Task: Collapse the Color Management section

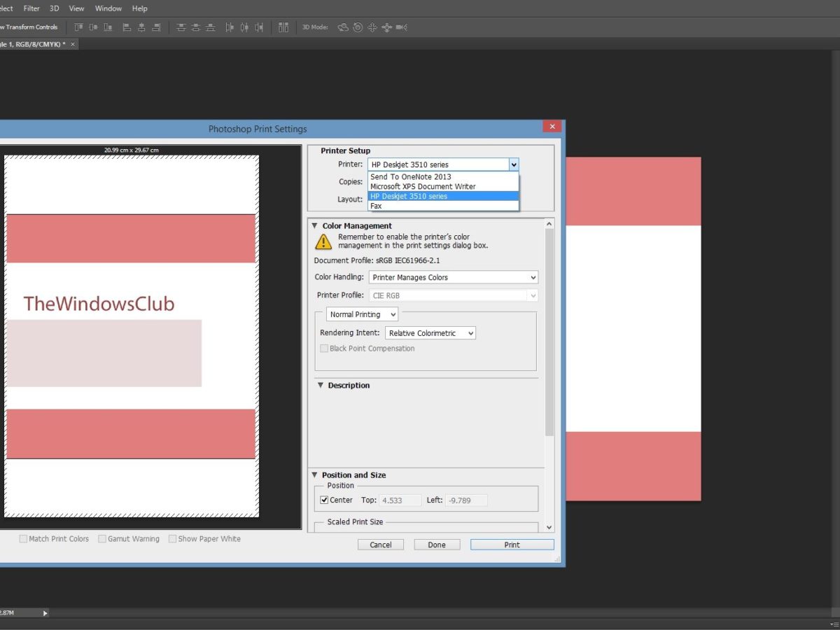Action: click(x=314, y=226)
